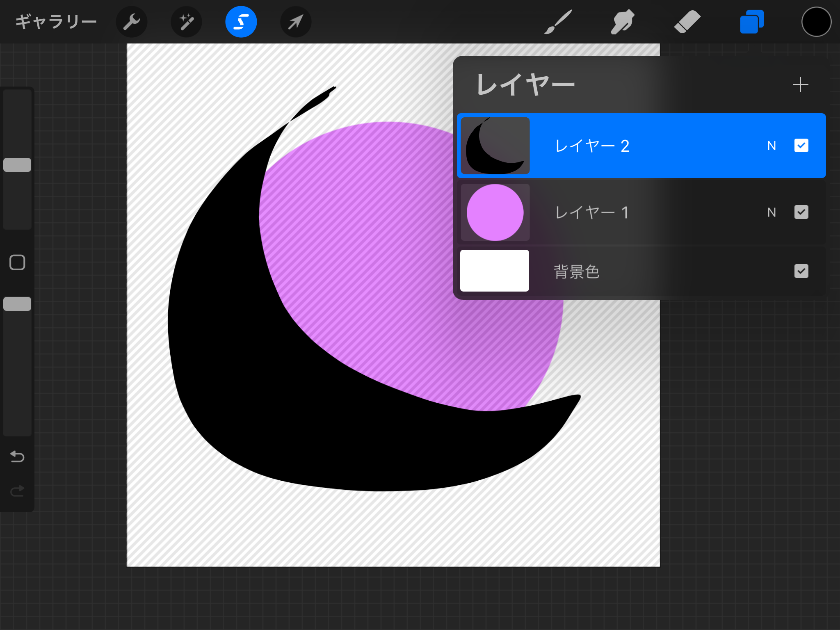
Task: Select the Selection tool
Action: pos(241,21)
